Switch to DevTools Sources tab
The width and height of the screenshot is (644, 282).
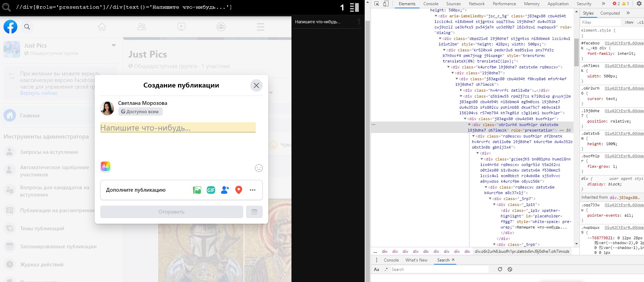coord(453,4)
